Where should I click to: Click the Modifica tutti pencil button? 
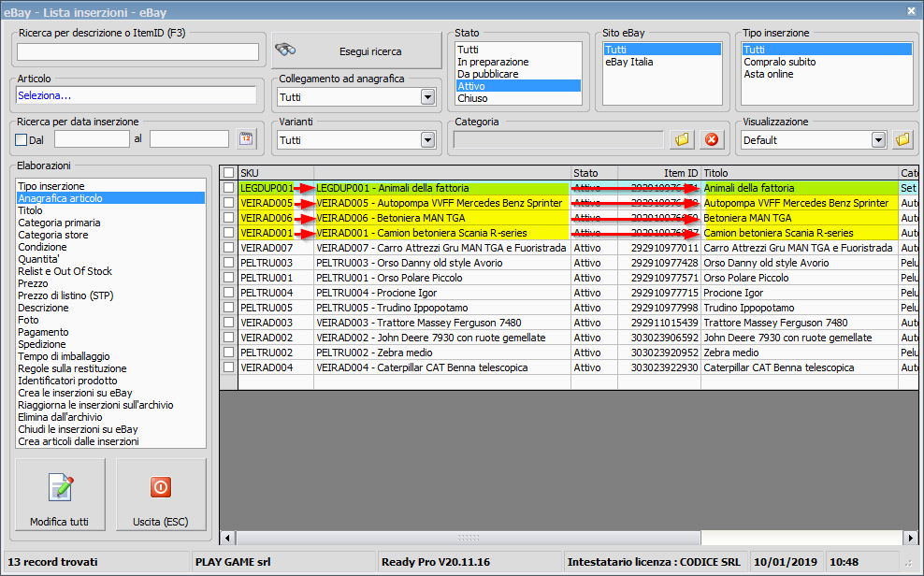[x=60, y=495]
